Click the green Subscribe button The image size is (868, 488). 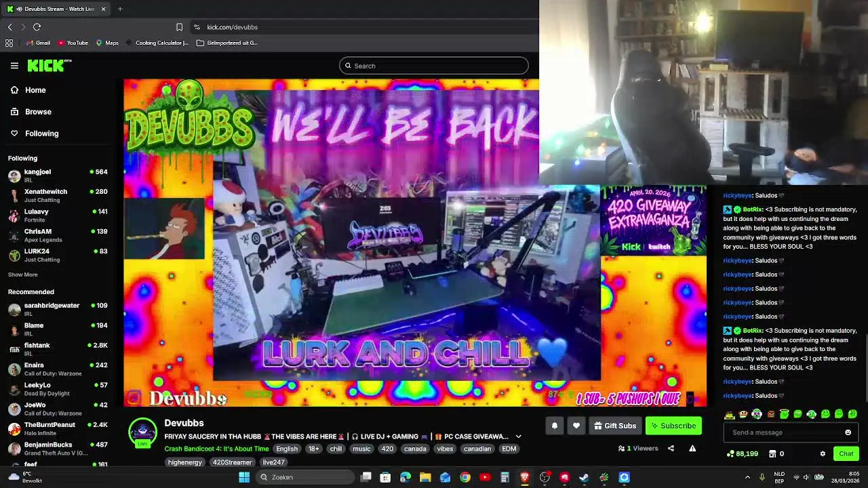[x=673, y=426]
